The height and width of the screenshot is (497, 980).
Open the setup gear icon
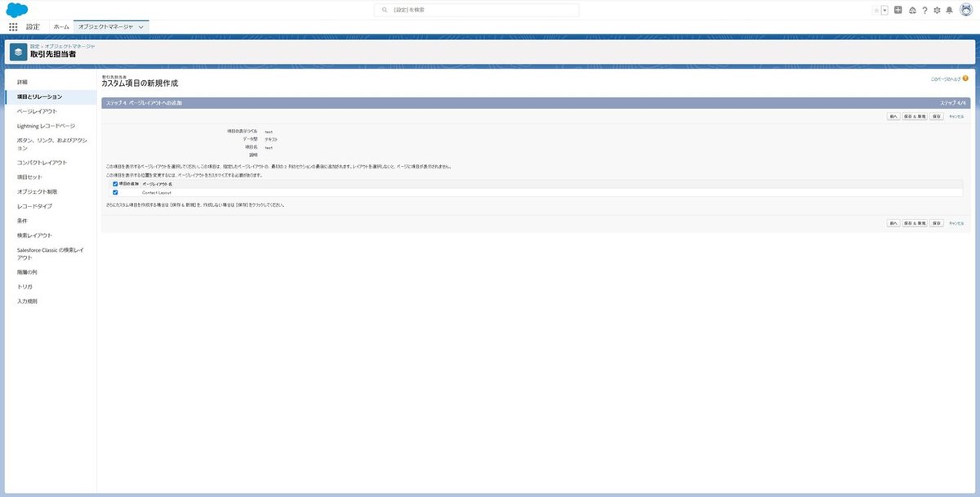coord(937,10)
